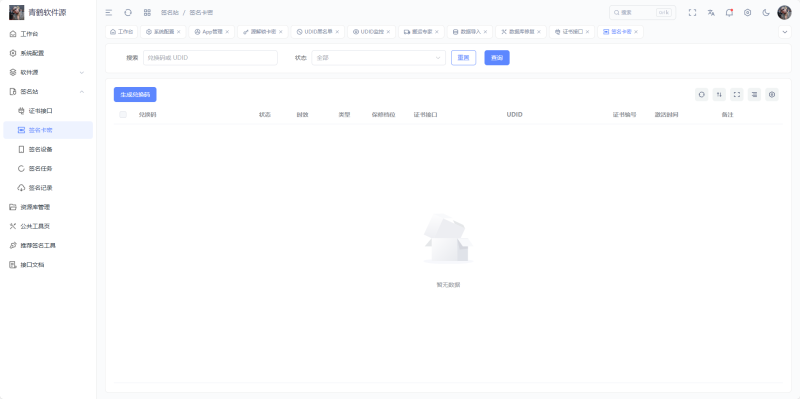This screenshot has width=800, height=399.
Task: Close the 数据导入 tab
Action: 485,32
